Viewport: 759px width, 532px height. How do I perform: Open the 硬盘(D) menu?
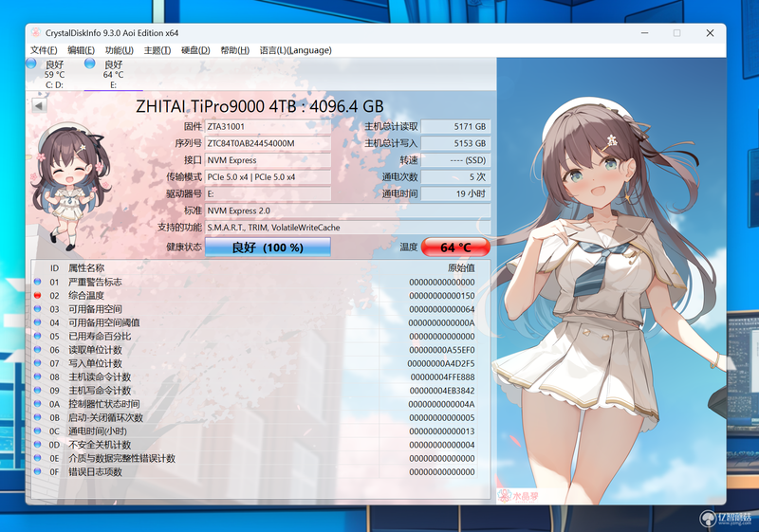195,50
